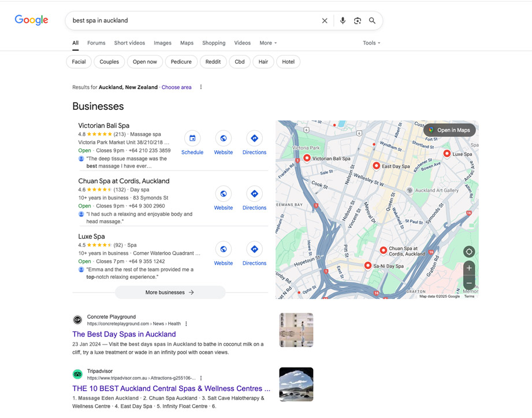Open Website globe icon for Luxe Spa
The image size is (532, 418).
coord(223,249)
